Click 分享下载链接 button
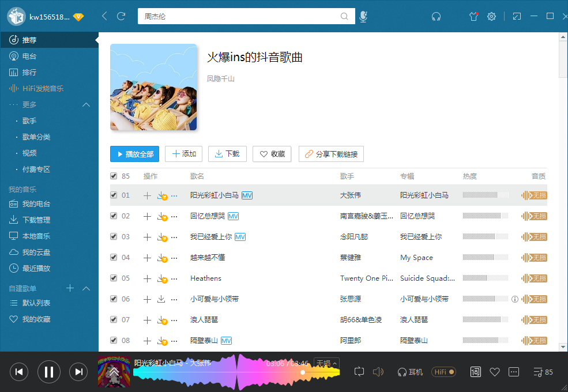This screenshot has height=392, width=568. click(x=331, y=154)
